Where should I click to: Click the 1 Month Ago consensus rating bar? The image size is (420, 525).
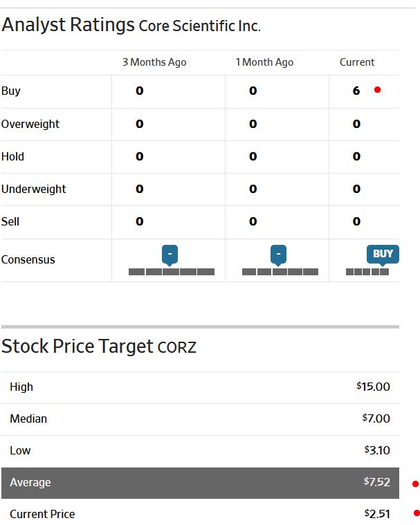coord(280,272)
